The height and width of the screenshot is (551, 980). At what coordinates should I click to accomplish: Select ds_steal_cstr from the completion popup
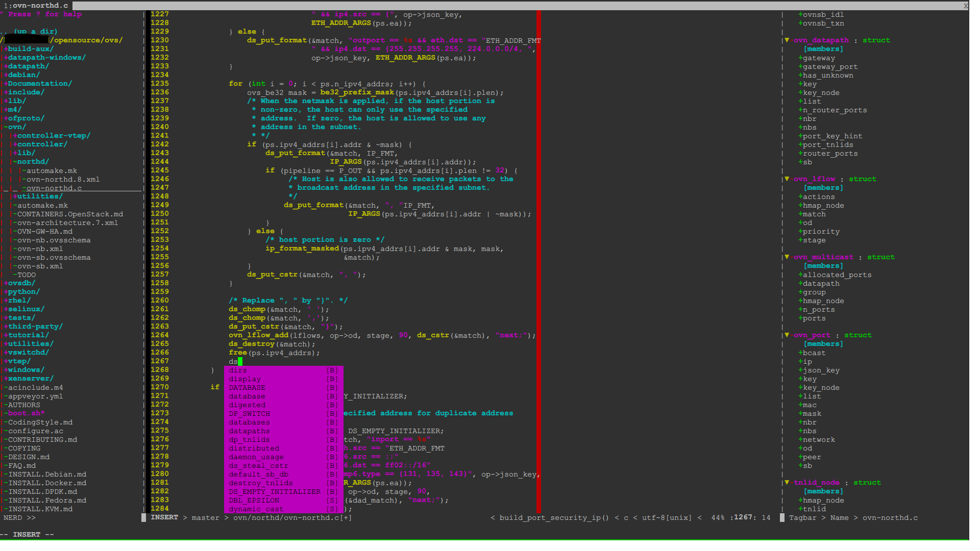(x=258, y=466)
